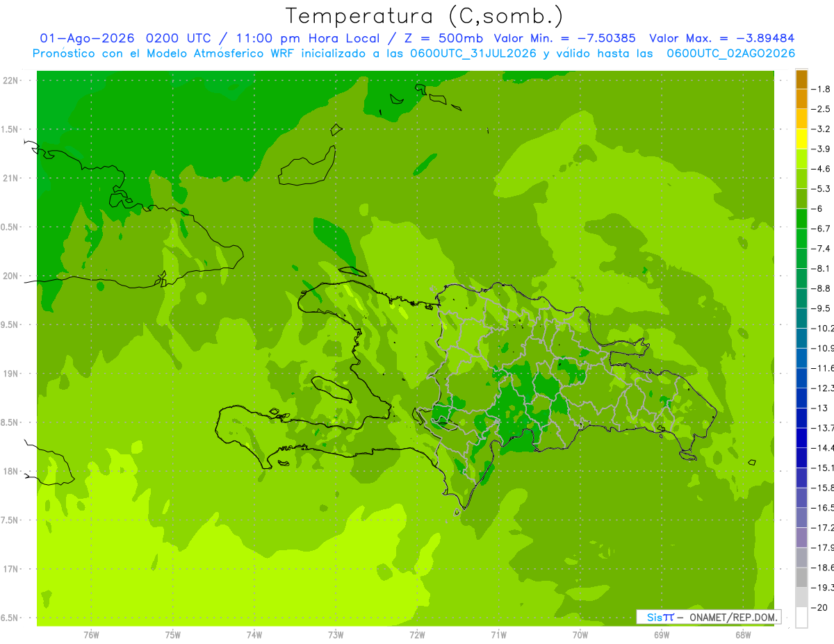
Task: Click the legend swatch between -9.5 and -10.2
Action: coord(801,318)
